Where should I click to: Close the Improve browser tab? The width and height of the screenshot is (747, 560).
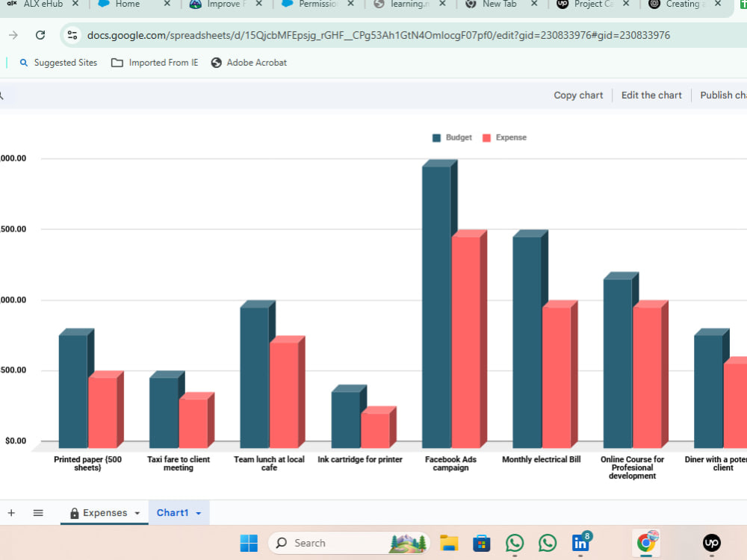tap(258, 4)
